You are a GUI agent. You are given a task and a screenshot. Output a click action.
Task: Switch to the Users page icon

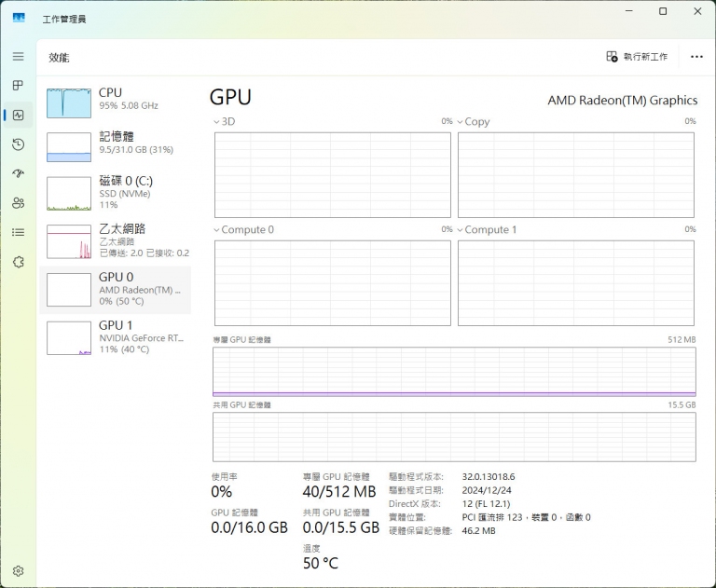(x=18, y=203)
